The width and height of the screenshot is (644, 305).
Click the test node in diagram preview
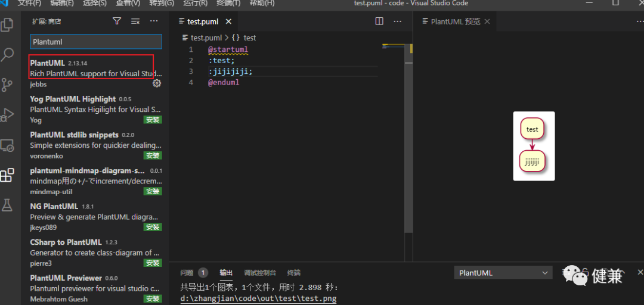pos(532,129)
